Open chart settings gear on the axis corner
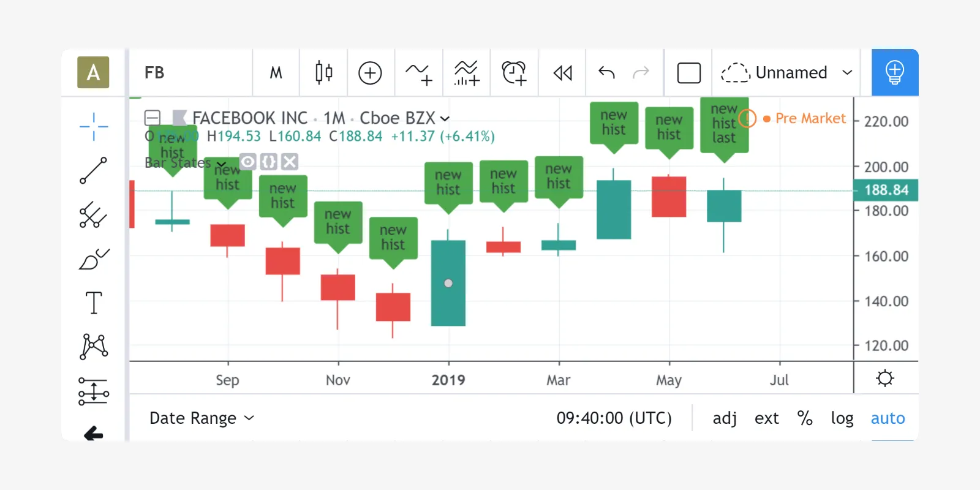Image resolution: width=980 pixels, height=490 pixels. 885,378
